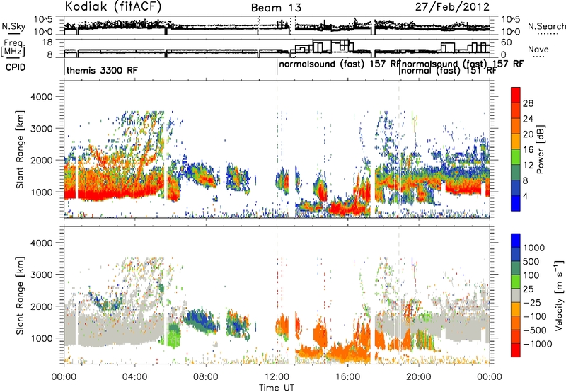Click the 'Freq. [MHz]' axis label
Screen dimensions: 566x392
13,47
